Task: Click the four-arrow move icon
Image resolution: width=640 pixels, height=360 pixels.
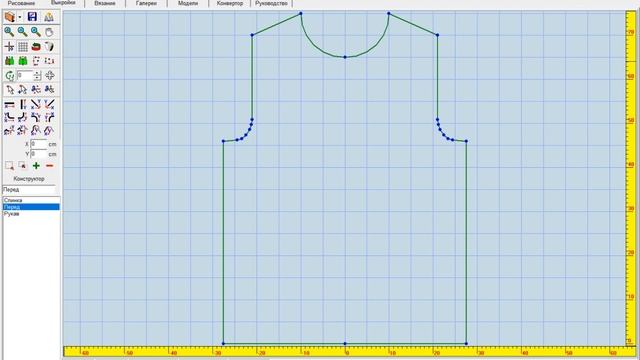Action: click(x=50, y=76)
